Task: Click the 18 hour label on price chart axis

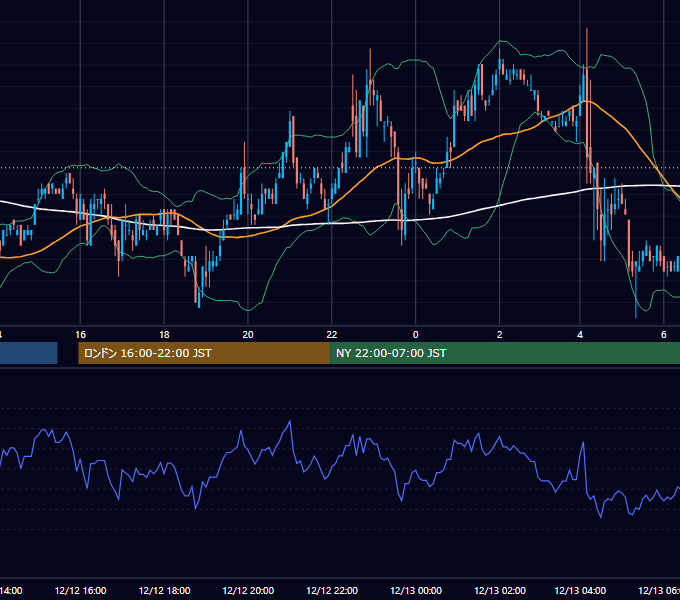Action: 164,335
